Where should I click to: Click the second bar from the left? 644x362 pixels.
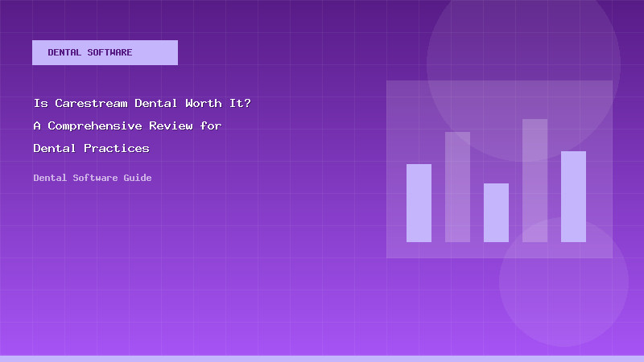click(457, 187)
